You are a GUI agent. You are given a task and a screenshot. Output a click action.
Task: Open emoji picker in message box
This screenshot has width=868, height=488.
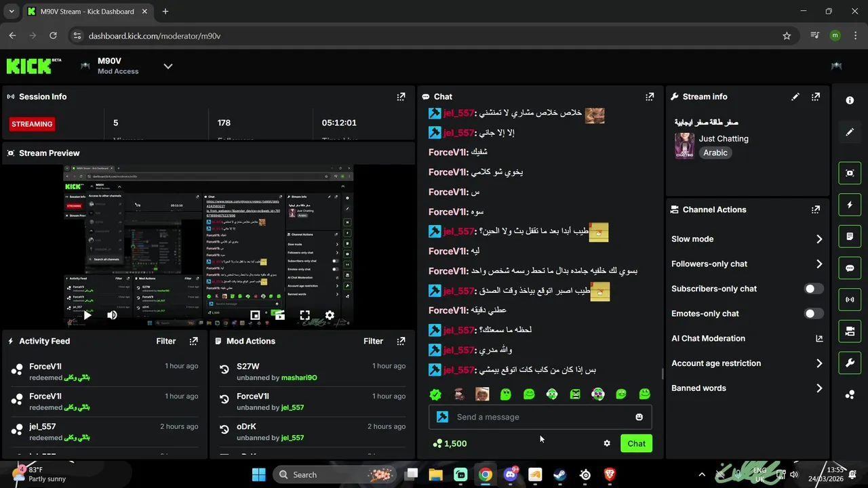click(639, 417)
